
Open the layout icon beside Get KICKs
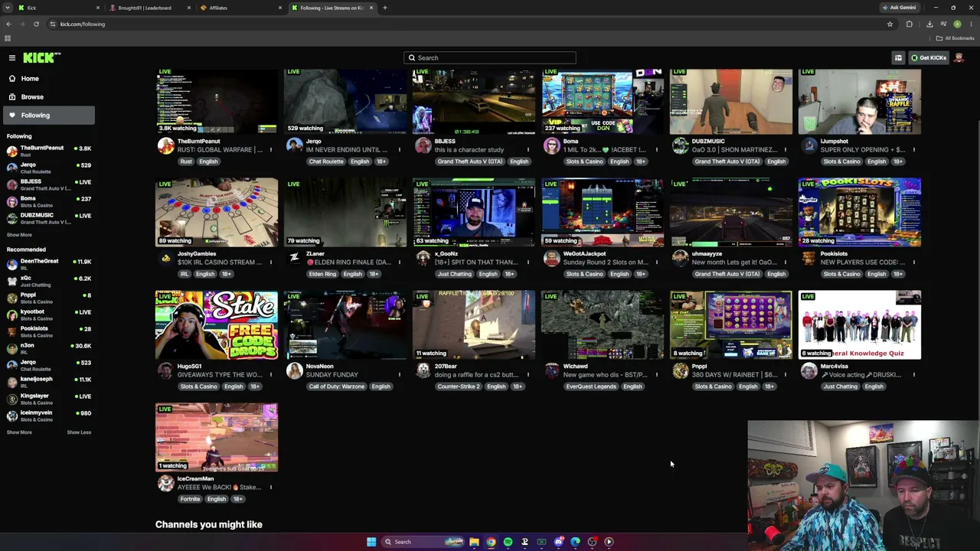pyautogui.click(x=898, y=58)
